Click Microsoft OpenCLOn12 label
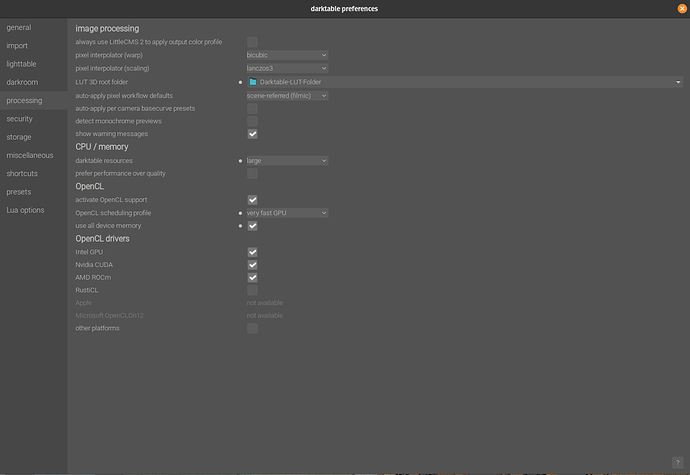The height and width of the screenshot is (475, 690). pos(109,316)
